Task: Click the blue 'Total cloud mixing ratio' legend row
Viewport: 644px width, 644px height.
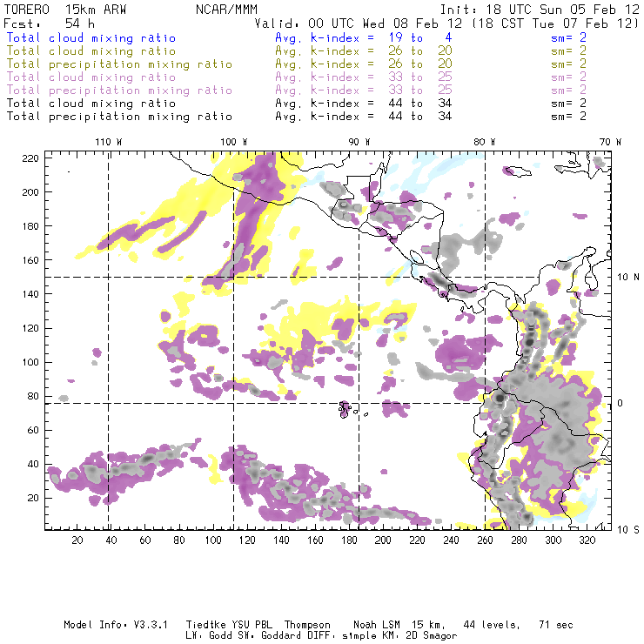Action: tap(296, 37)
